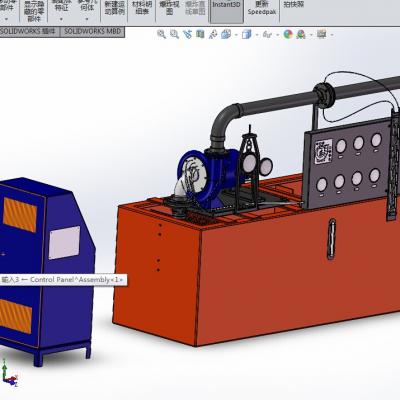
Task: Switch to the SOLIDWORKS MBD tab
Action: tap(93, 32)
